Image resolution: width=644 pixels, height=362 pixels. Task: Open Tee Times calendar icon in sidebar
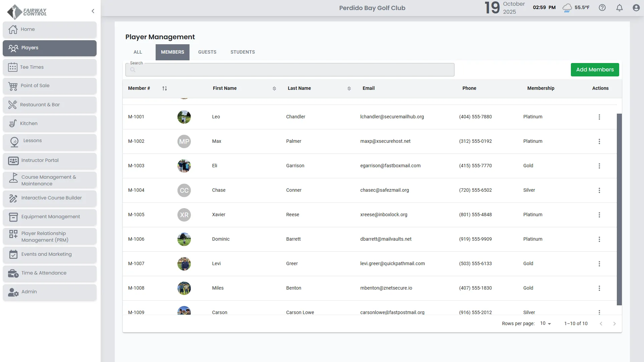click(x=13, y=67)
